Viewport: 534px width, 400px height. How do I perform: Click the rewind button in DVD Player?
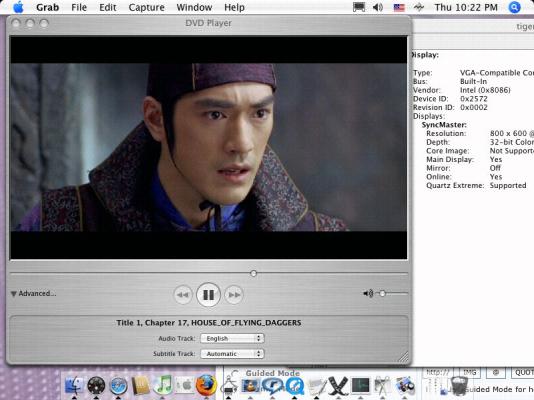tap(183, 295)
